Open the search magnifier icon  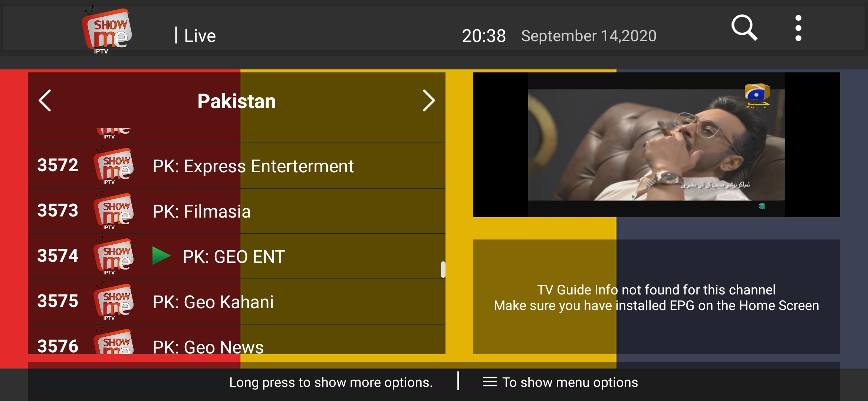(x=744, y=28)
